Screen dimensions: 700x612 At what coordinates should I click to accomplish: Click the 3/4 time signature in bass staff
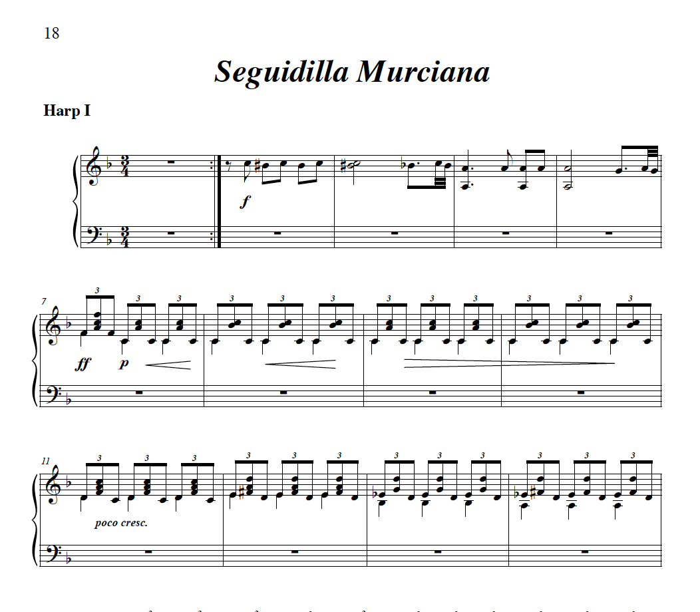tap(124, 237)
